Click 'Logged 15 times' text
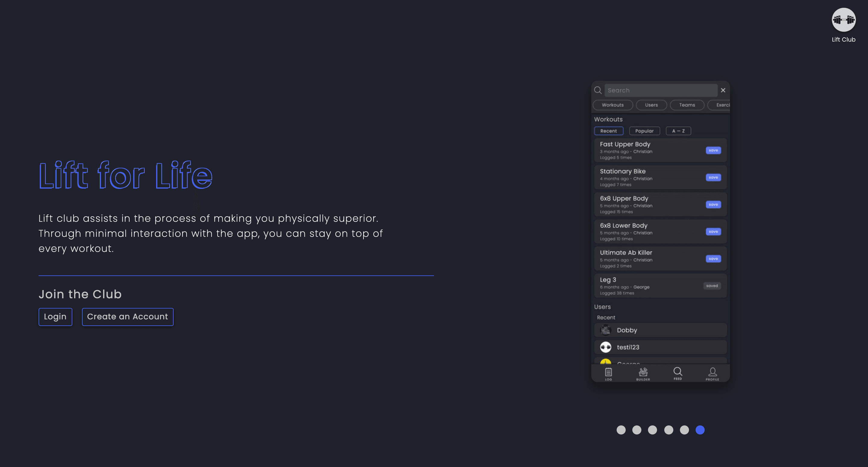 (616, 212)
